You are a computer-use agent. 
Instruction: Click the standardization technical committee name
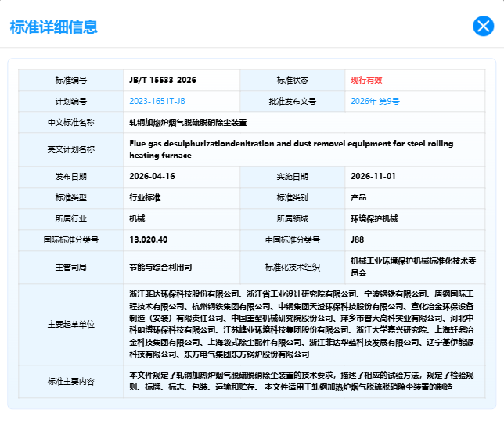[413, 267]
